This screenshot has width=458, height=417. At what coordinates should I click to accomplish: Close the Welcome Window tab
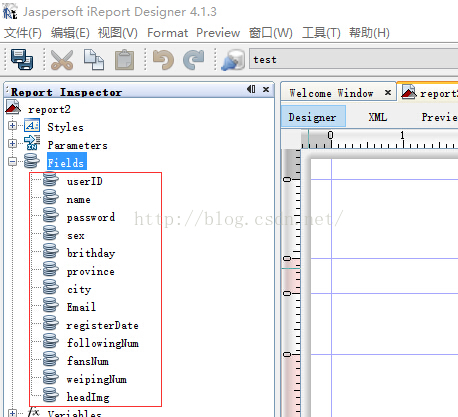[388, 92]
